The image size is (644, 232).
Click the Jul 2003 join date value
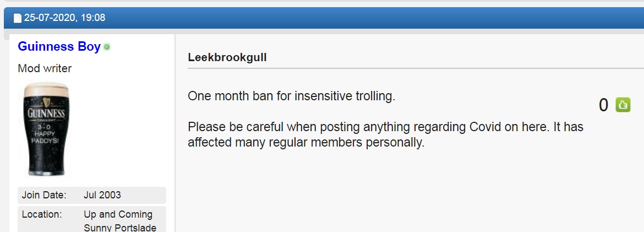point(102,195)
